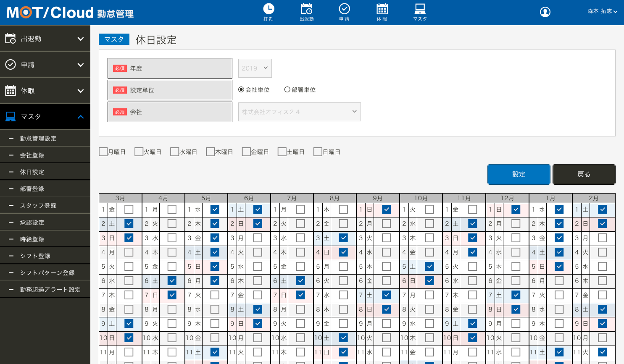Click the user profile avatar icon

pyautogui.click(x=545, y=12)
